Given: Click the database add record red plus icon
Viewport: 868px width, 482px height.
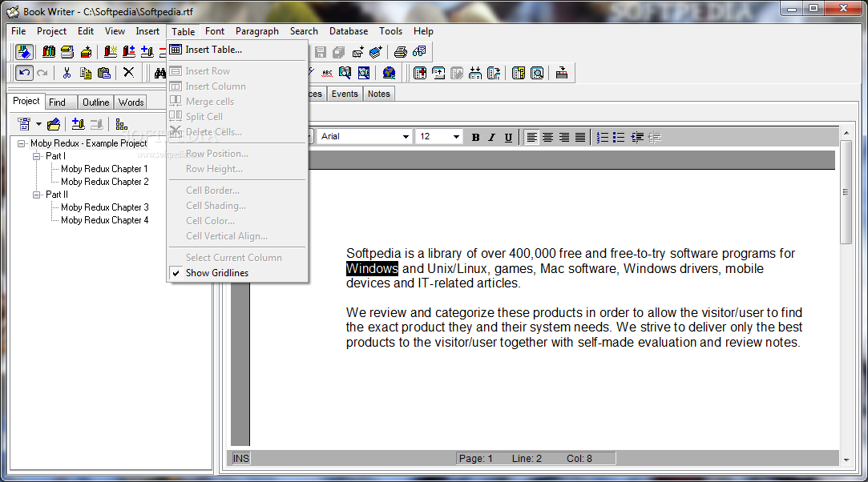Looking at the screenshot, I should point(420,73).
